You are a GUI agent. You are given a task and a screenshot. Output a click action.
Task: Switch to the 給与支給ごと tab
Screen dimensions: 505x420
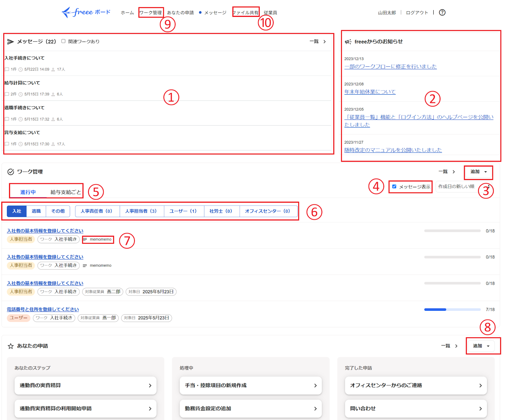[x=66, y=192]
